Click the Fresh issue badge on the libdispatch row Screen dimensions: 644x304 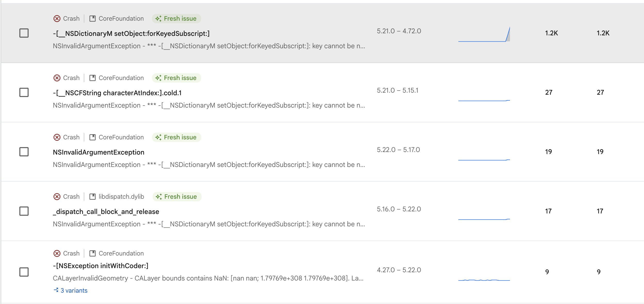coord(177,197)
